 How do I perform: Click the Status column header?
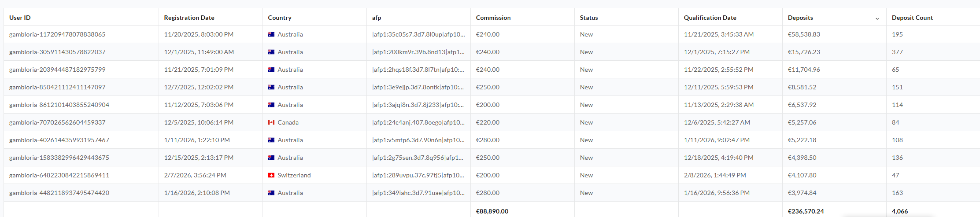point(589,18)
